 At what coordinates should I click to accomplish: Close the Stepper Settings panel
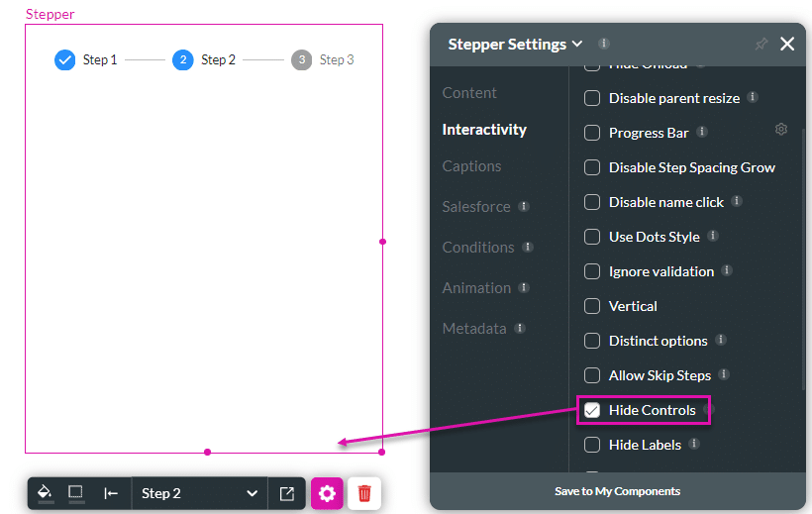coord(787,44)
